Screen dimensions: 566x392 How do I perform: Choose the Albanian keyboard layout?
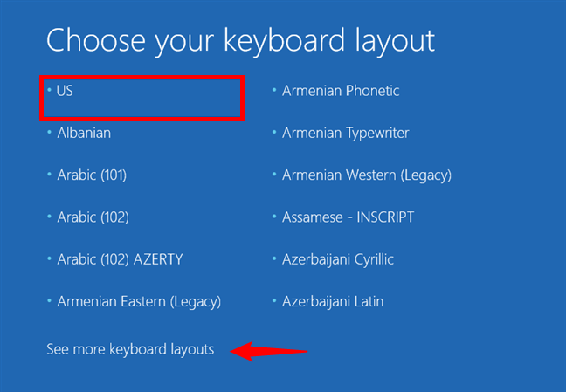click(x=84, y=133)
